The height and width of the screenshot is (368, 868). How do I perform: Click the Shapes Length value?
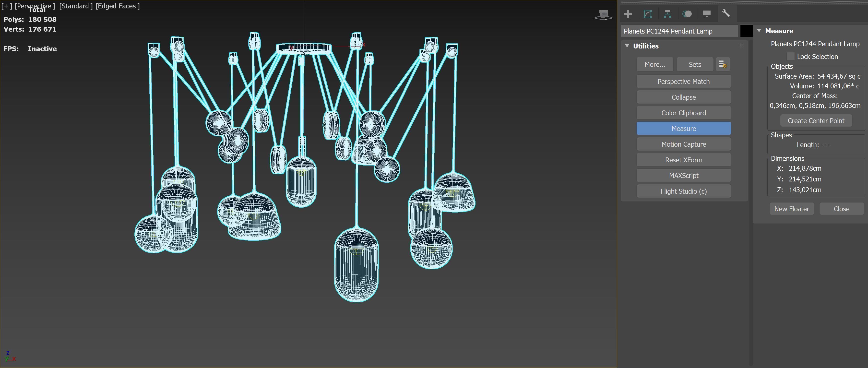coord(826,144)
